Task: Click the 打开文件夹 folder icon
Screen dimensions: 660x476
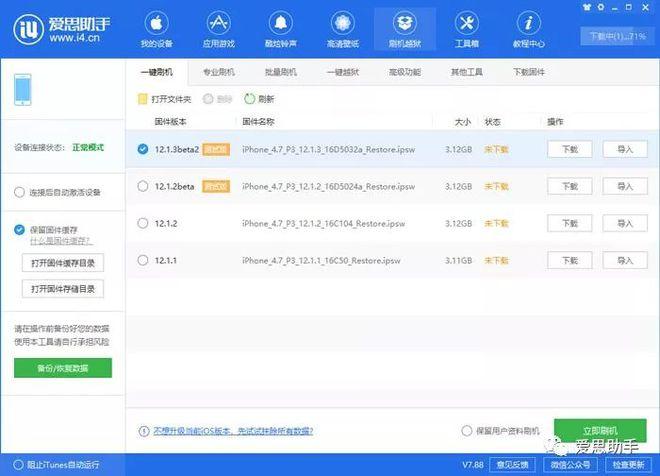Action: [143, 99]
